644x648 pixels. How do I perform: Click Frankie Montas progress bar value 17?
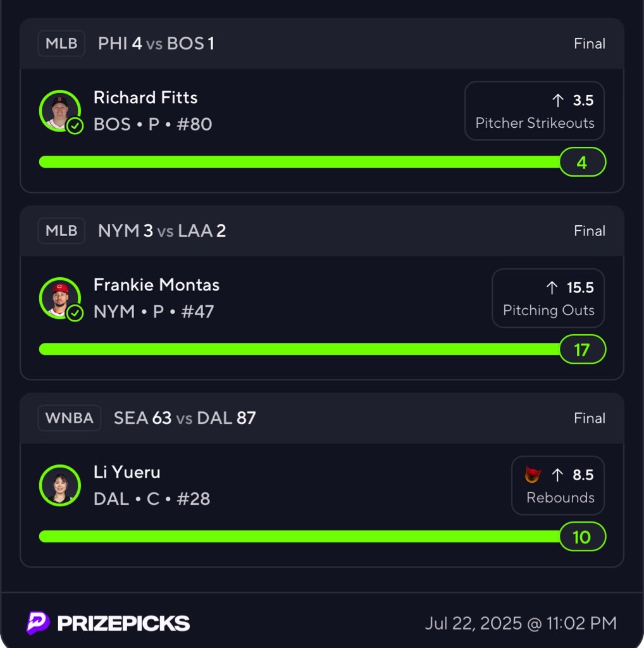[583, 349]
